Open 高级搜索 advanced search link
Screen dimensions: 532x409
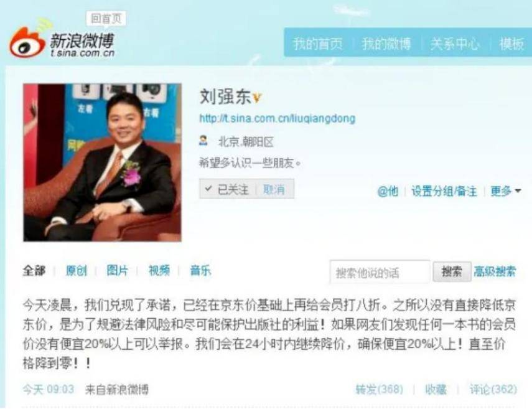pyautogui.click(x=495, y=271)
